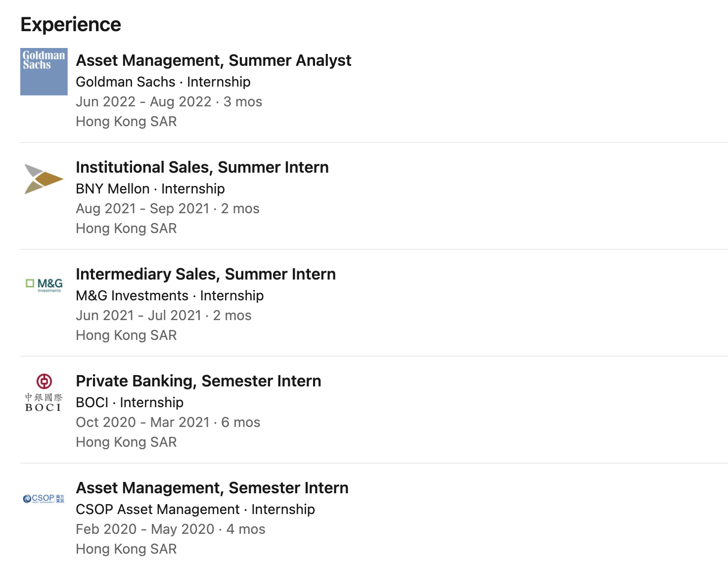This screenshot has width=728, height=567.
Task: Open the CSOP Asset Management logo
Action: click(44, 499)
